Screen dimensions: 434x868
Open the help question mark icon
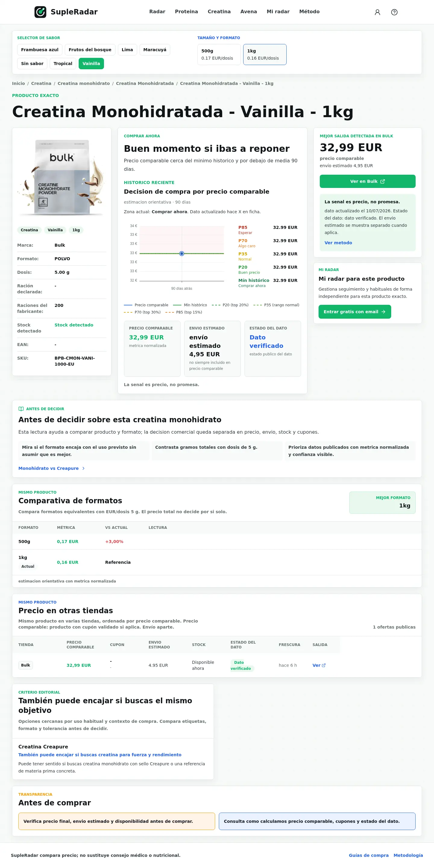[x=394, y=12]
